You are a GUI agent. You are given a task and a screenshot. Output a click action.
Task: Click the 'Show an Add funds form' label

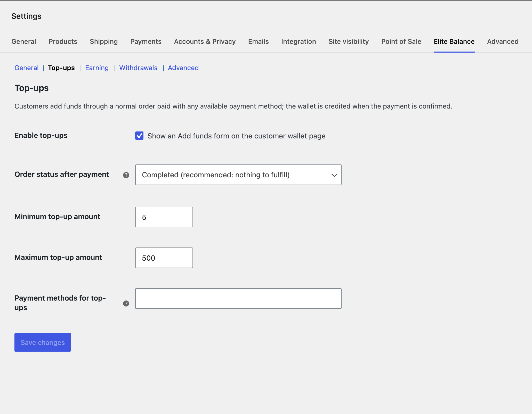236,136
